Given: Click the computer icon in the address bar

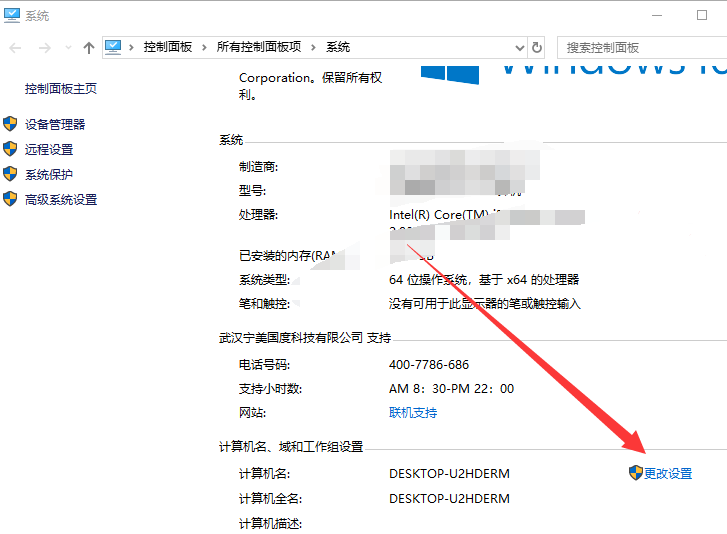Looking at the screenshot, I should [x=113, y=47].
